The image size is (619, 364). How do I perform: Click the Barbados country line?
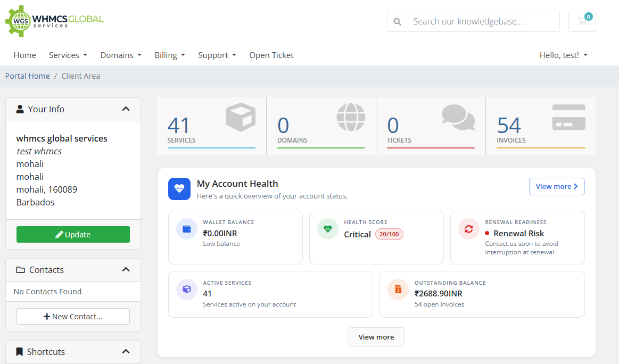35,202
